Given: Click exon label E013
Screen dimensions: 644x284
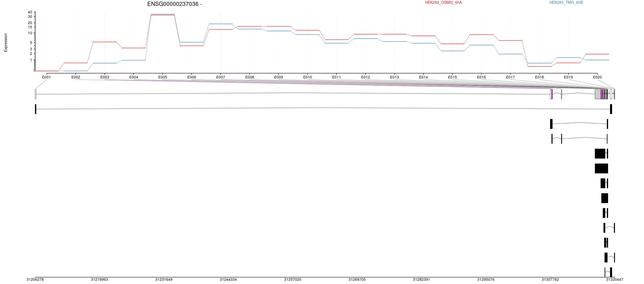Looking at the screenshot, I should point(394,77).
